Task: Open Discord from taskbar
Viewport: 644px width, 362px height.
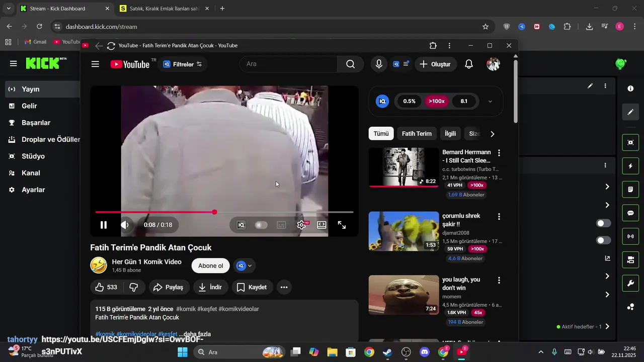Action: (x=425, y=352)
